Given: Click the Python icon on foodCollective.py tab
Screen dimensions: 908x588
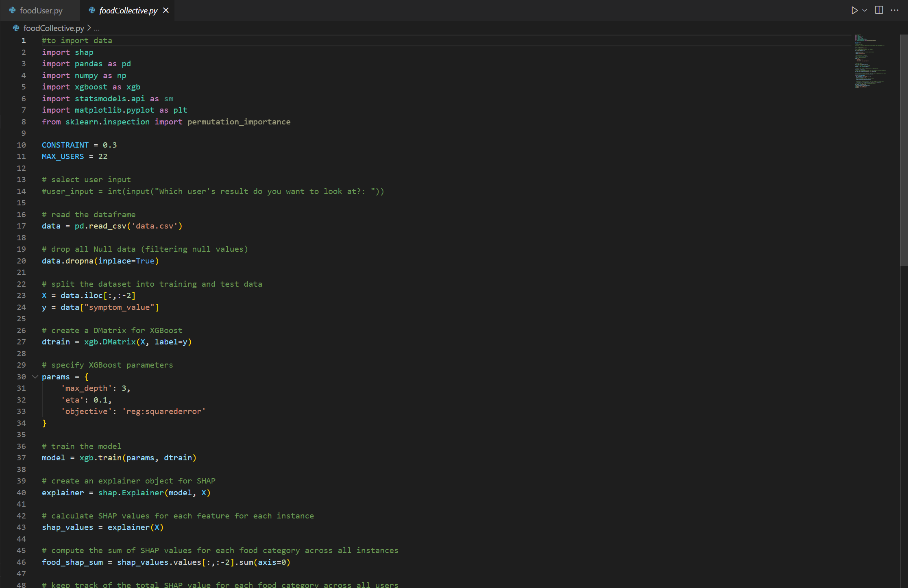Looking at the screenshot, I should [x=92, y=11].
